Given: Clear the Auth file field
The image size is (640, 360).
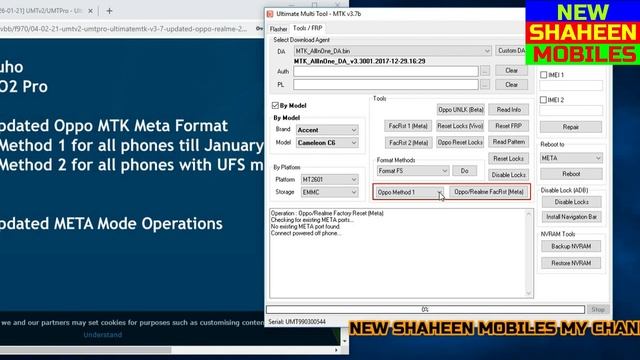Looking at the screenshot, I should [x=511, y=71].
